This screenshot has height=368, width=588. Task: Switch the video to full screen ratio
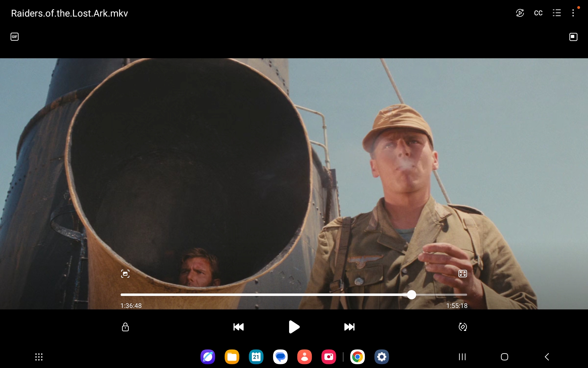point(462,274)
